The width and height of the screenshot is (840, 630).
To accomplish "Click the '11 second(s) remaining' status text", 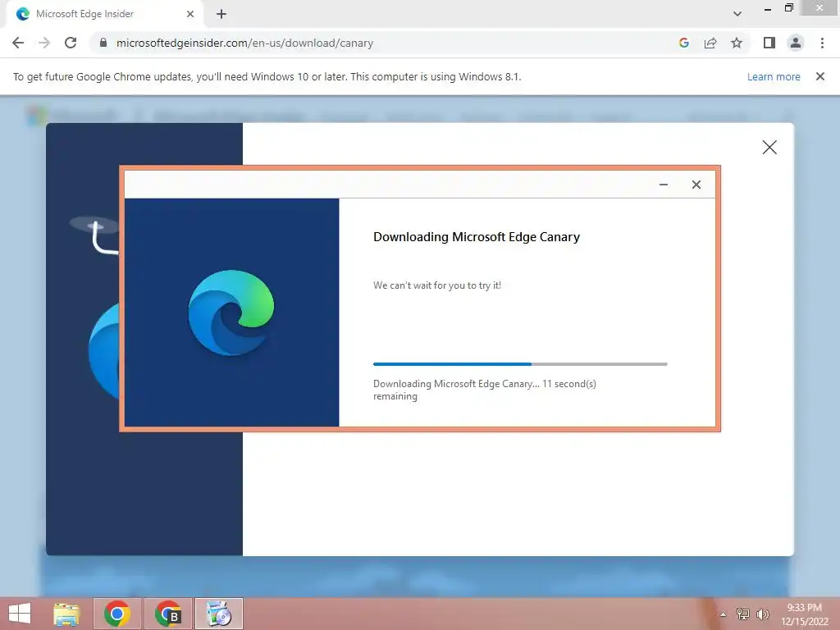I will coord(484,390).
